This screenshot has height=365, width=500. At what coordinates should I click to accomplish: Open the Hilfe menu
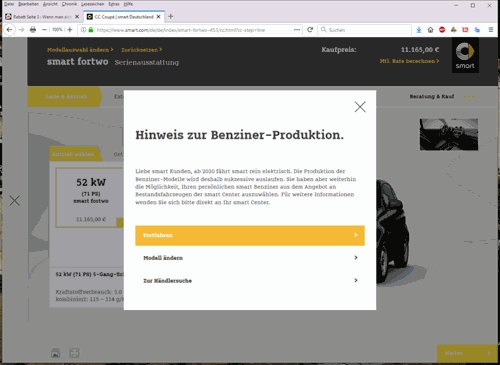(128, 4)
